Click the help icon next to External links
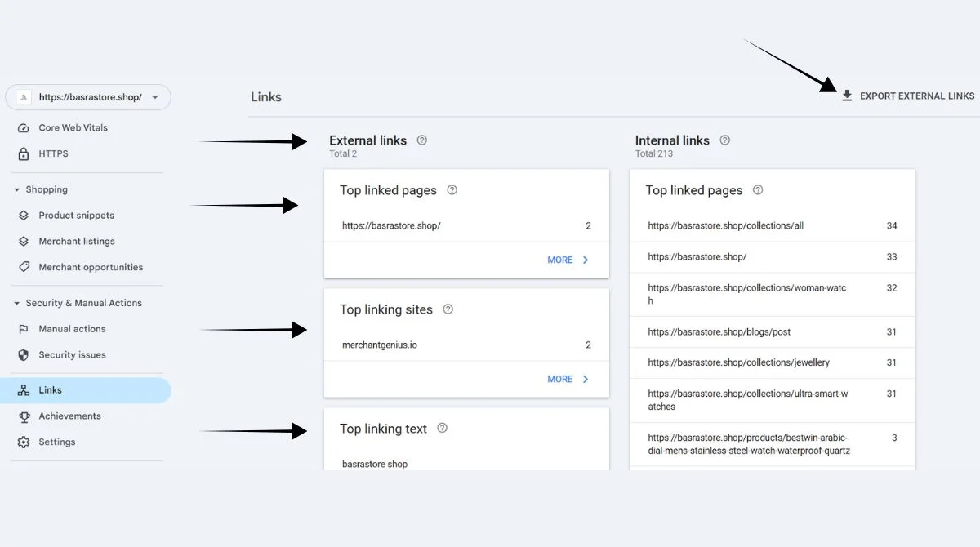 pyautogui.click(x=421, y=140)
